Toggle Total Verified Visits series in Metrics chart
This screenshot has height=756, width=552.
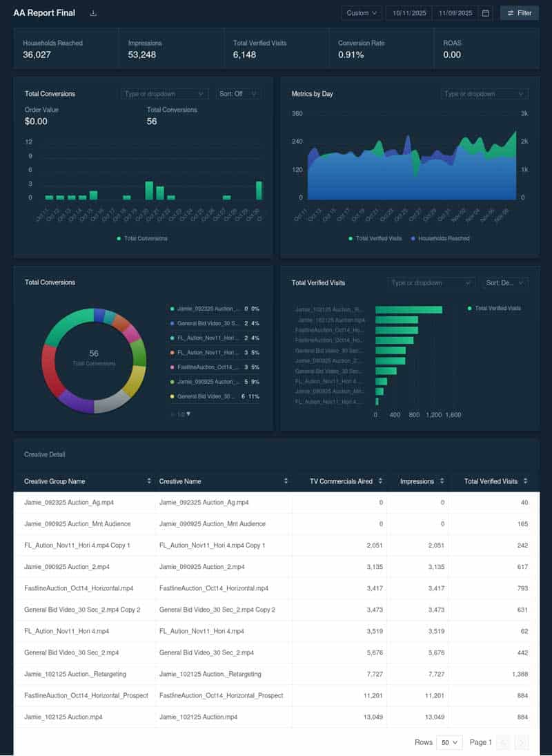pyautogui.click(x=375, y=238)
